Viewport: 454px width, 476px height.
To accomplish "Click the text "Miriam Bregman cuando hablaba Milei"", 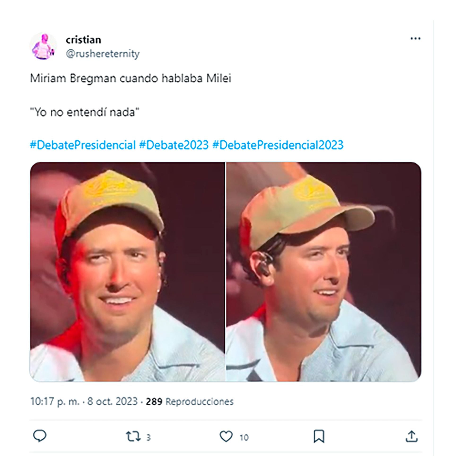I will coord(131,79).
